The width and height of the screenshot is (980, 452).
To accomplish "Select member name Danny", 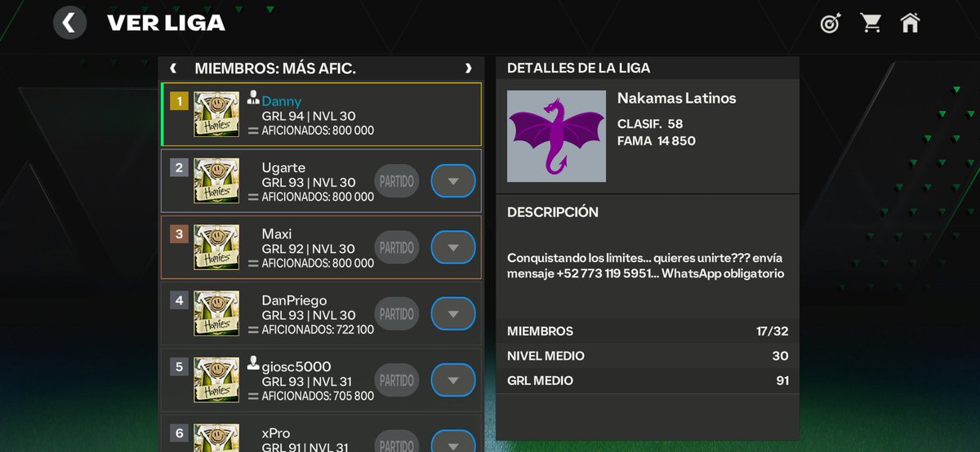I will [x=282, y=101].
